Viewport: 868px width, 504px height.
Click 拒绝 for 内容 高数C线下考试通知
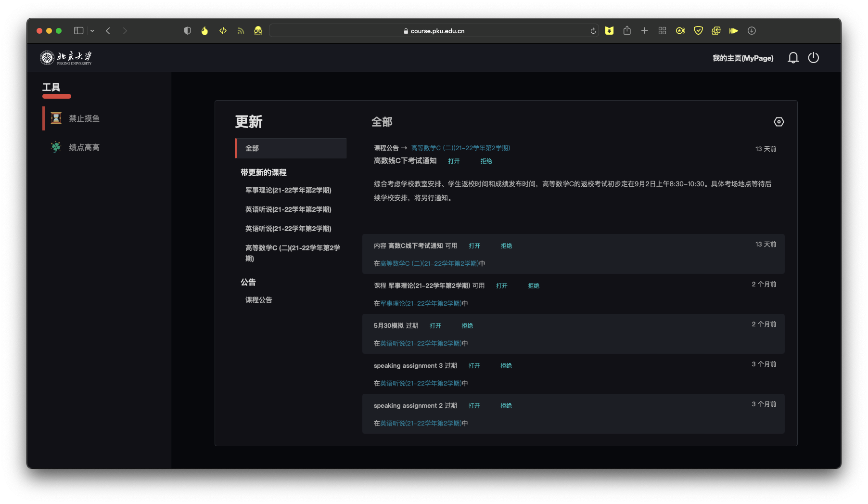pyautogui.click(x=506, y=246)
